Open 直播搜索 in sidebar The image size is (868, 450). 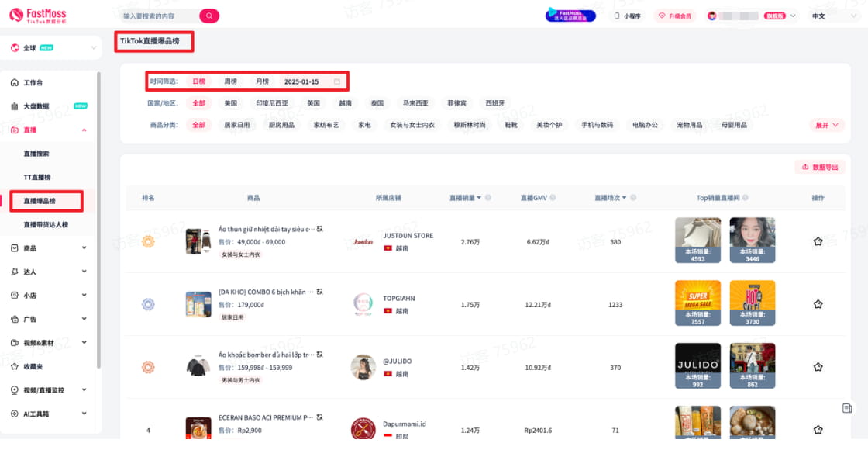pos(36,154)
